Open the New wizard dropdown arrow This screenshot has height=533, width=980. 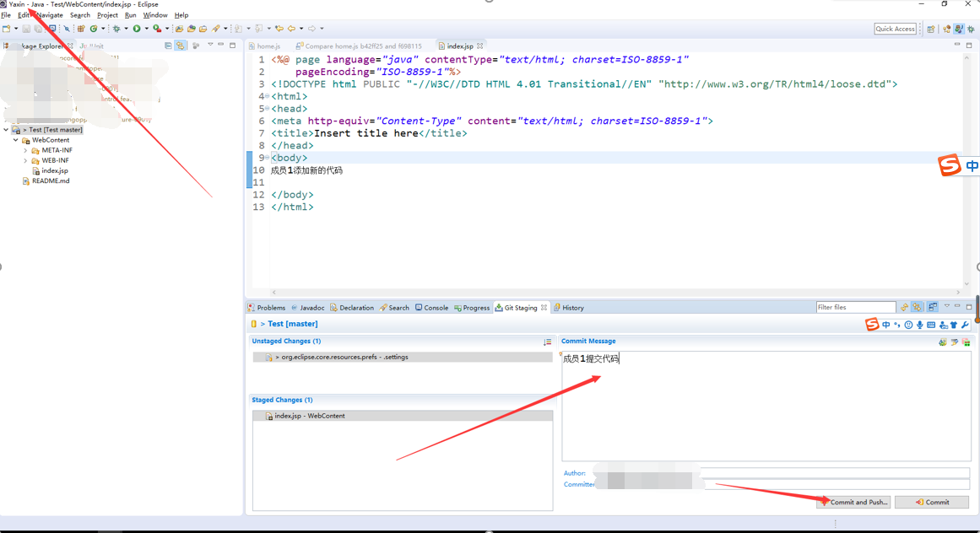pyautogui.click(x=16, y=29)
